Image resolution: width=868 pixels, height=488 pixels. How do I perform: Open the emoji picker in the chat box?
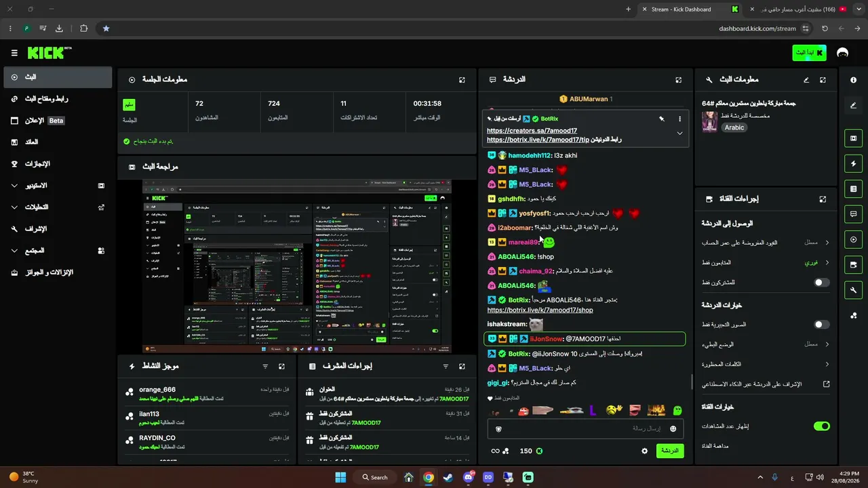673,428
